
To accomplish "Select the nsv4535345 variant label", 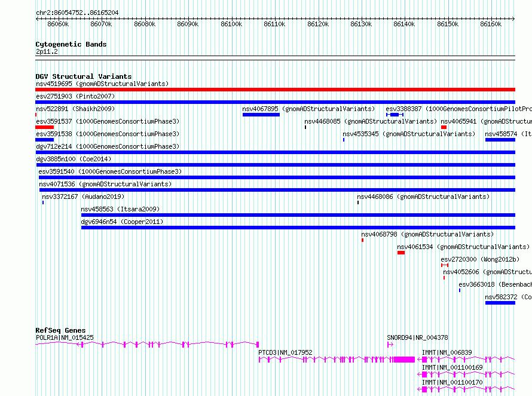I will 409,134.
